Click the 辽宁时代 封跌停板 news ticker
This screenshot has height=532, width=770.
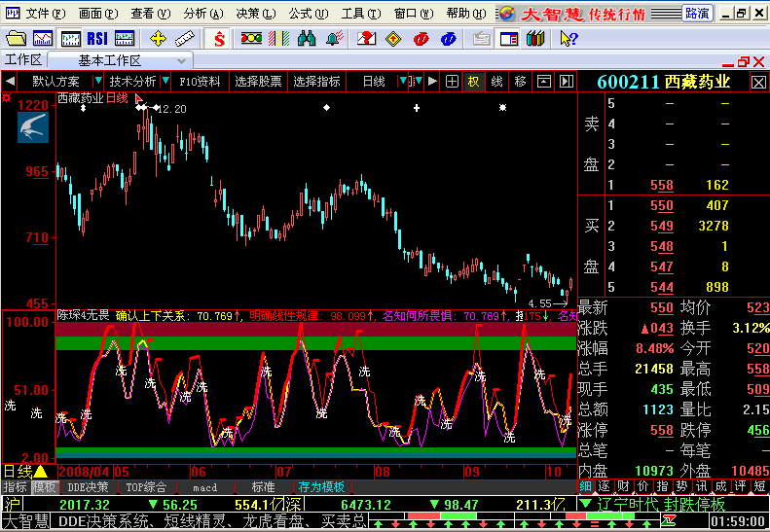pyautogui.click(x=661, y=504)
